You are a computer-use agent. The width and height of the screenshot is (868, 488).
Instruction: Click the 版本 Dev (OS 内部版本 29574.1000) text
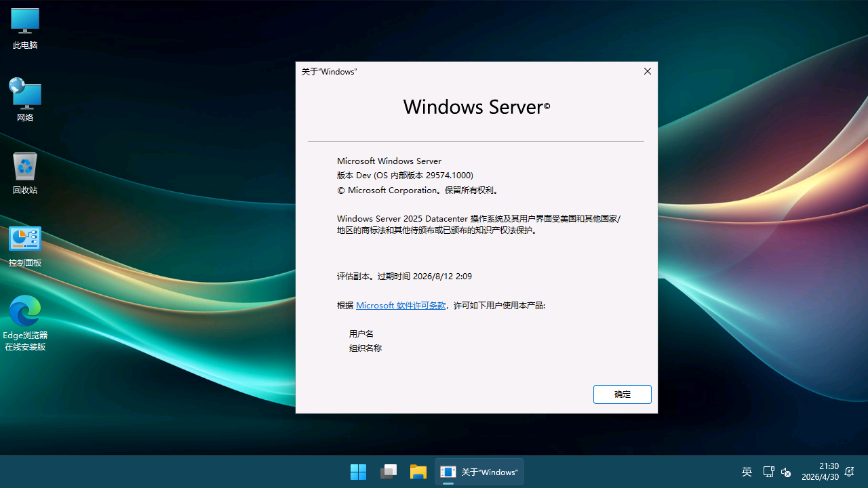(x=405, y=176)
